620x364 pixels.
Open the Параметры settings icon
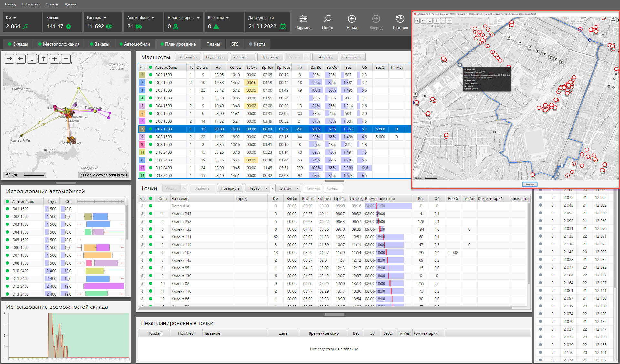(x=303, y=19)
